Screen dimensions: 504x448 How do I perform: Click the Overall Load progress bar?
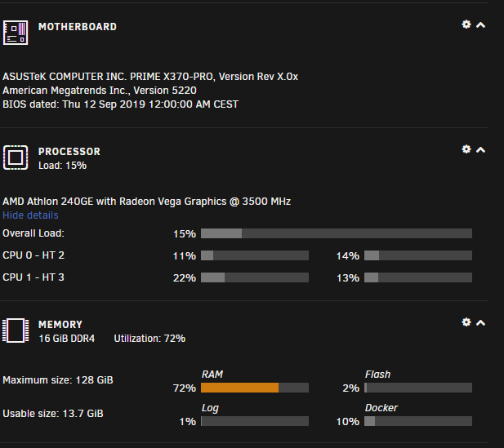click(x=337, y=233)
